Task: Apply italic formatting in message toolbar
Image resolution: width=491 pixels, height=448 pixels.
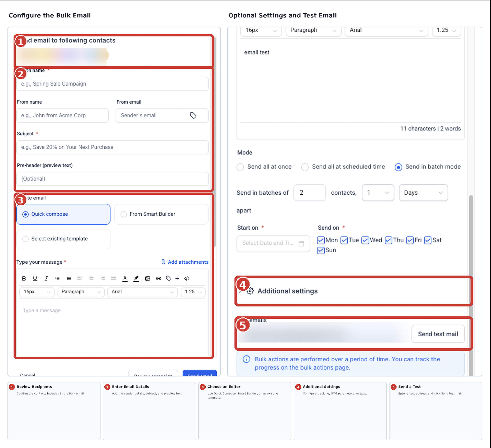Action: coord(46,278)
